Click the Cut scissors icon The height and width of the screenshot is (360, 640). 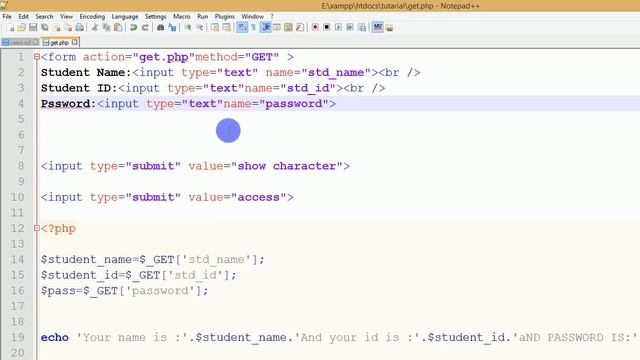pos(95,27)
